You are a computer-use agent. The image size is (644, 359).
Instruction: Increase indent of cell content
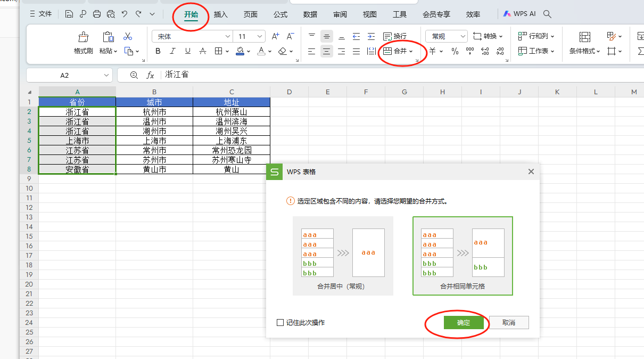[x=371, y=36]
